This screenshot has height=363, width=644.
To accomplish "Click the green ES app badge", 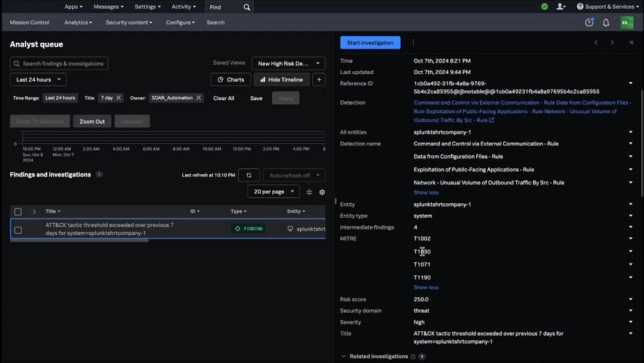I will pyautogui.click(x=627, y=23).
